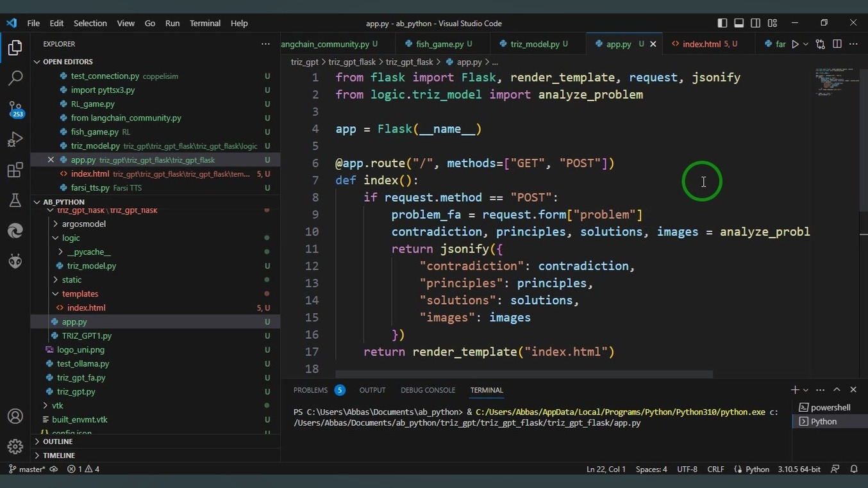Switch to the PROBLEMS panel tab
The image size is (868, 488).
click(310, 390)
